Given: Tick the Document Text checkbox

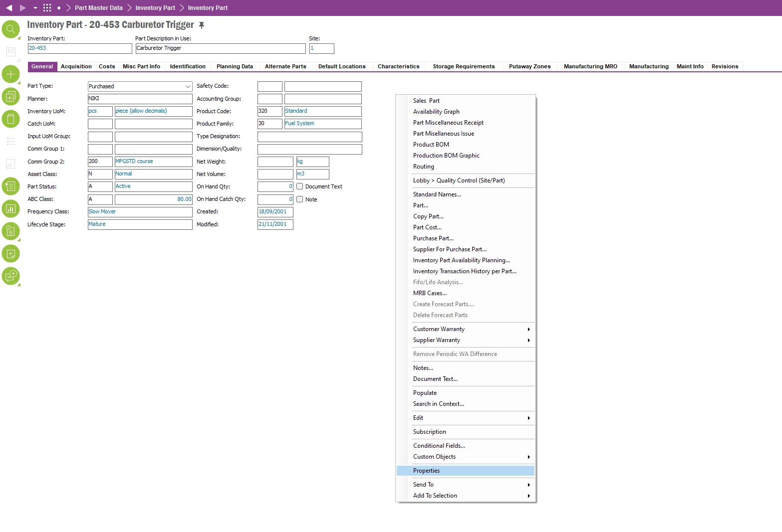Looking at the screenshot, I should [300, 186].
